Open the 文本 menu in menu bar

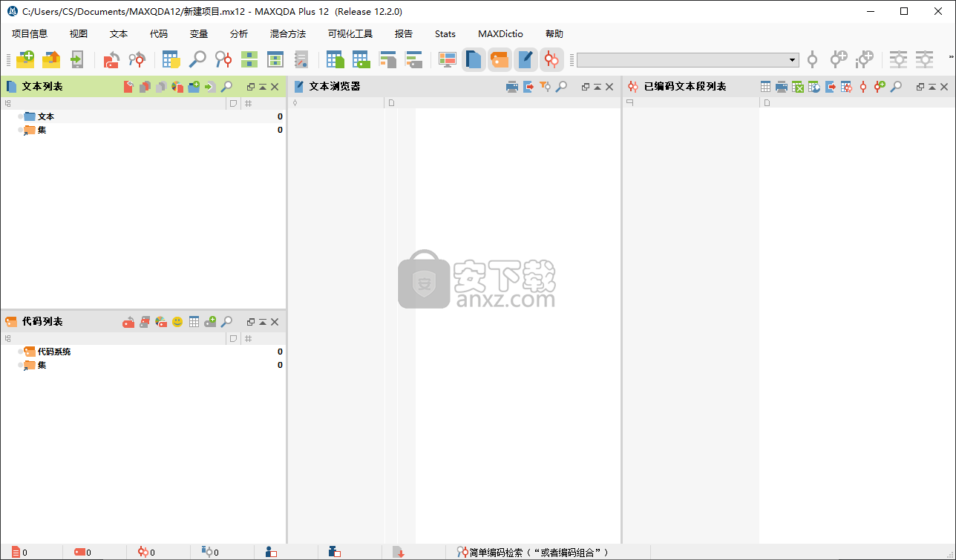click(119, 34)
